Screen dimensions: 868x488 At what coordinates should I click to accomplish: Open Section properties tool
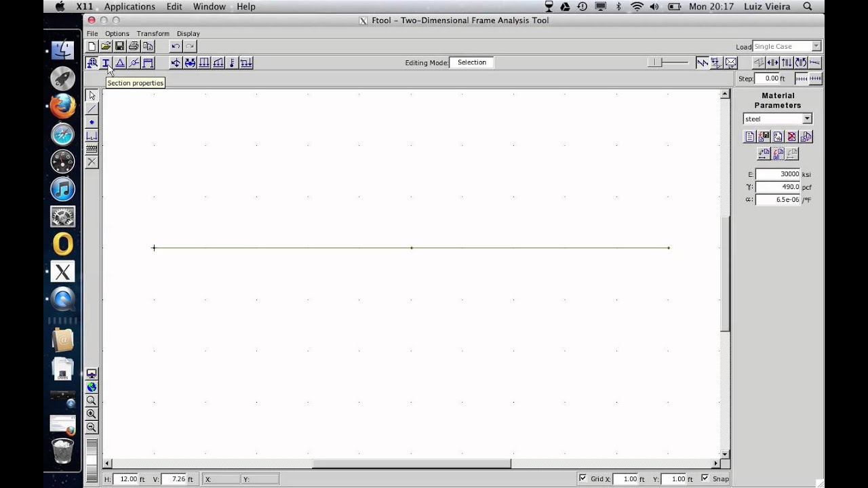tap(106, 63)
